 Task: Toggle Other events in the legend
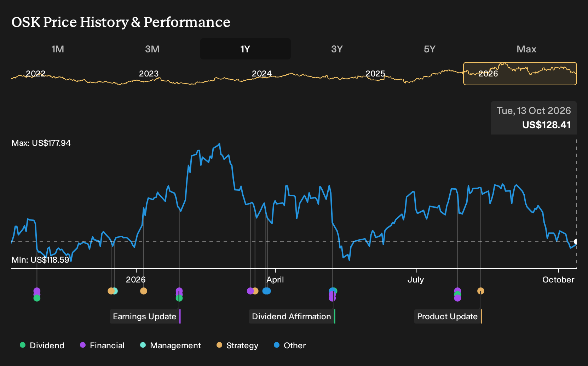290,345
